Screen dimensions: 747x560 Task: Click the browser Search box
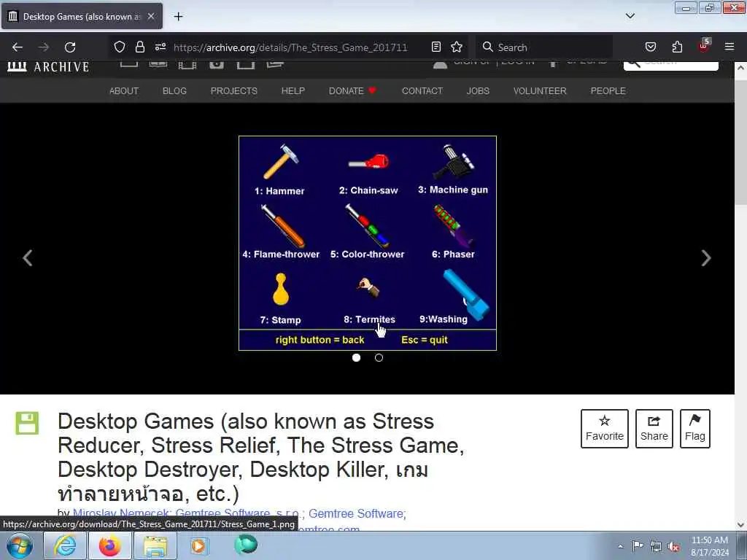(544, 47)
